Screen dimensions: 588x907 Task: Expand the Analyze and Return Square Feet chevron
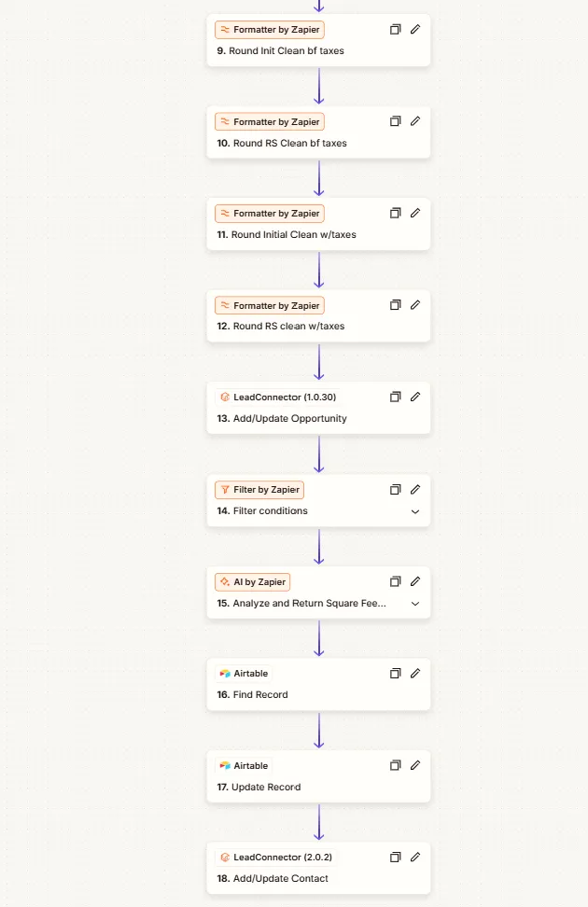tap(415, 604)
